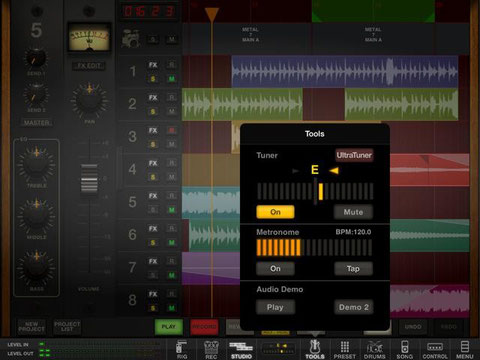Click the orange playhead marker
The height and width of the screenshot is (360, 480).
(212, 15)
